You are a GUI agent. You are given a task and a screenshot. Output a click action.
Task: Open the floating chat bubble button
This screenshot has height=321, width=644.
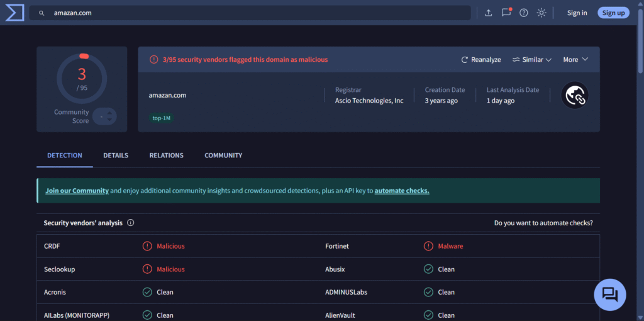(609, 295)
